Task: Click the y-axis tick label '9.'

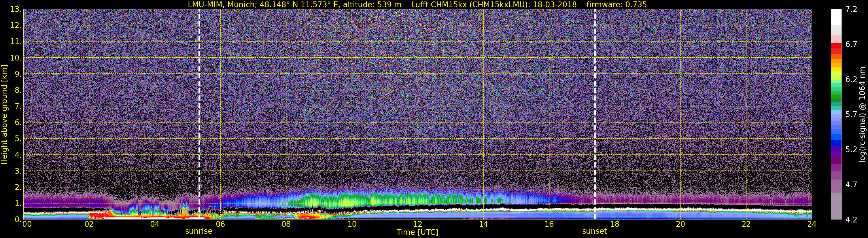Action: coord(18,74)
